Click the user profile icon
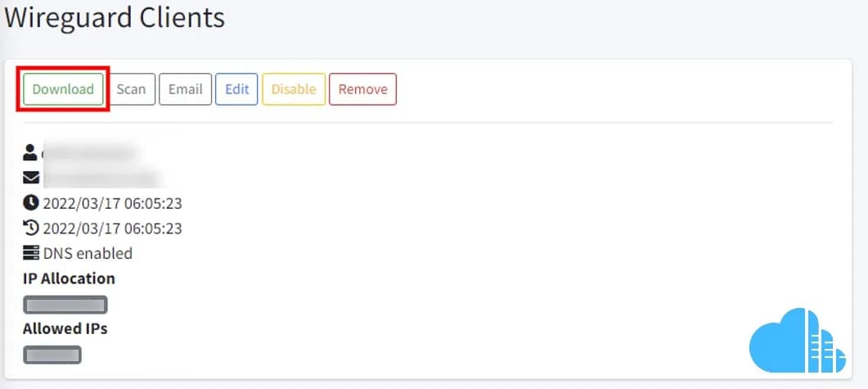 click(30, 152)
